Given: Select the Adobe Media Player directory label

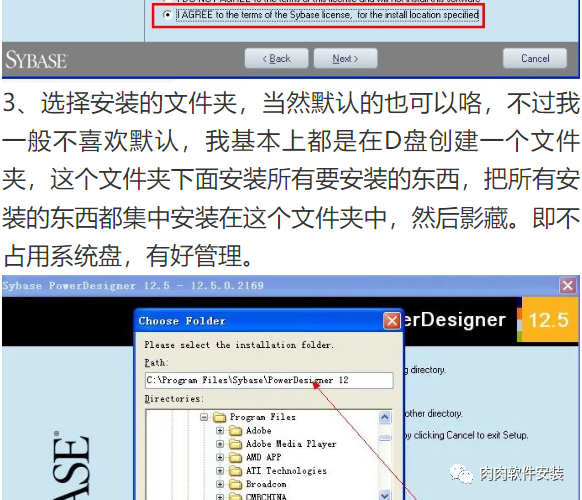Looking at the screenshot, I should pyautogui.click(x=291, y=444).
